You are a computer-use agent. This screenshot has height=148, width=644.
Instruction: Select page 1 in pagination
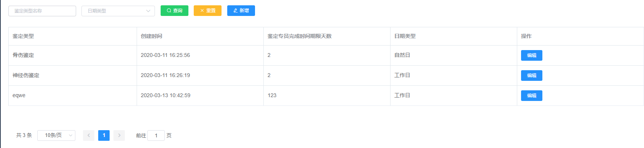point(104,135)
